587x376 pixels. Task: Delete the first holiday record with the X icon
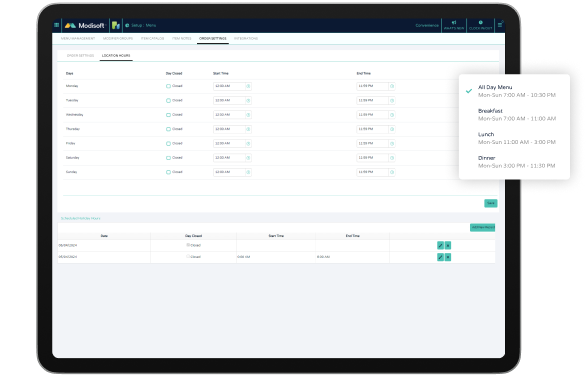(448, 246)
